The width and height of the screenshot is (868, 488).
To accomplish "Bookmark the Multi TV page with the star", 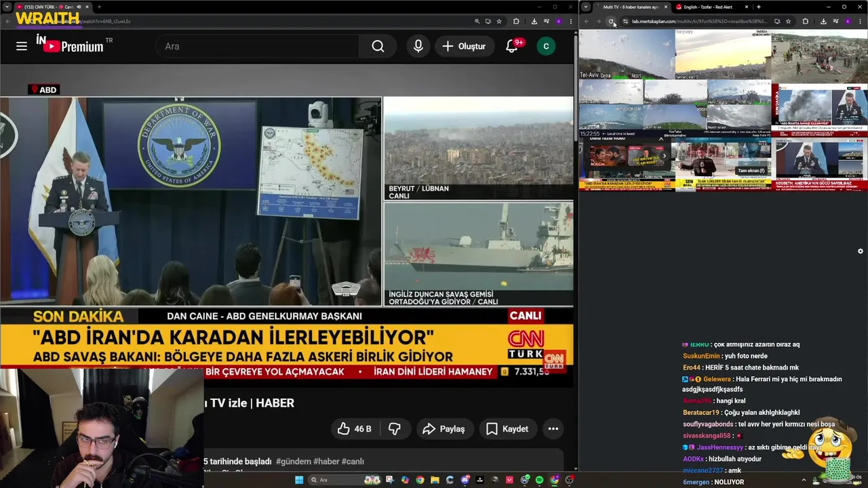I will (788, 21).
